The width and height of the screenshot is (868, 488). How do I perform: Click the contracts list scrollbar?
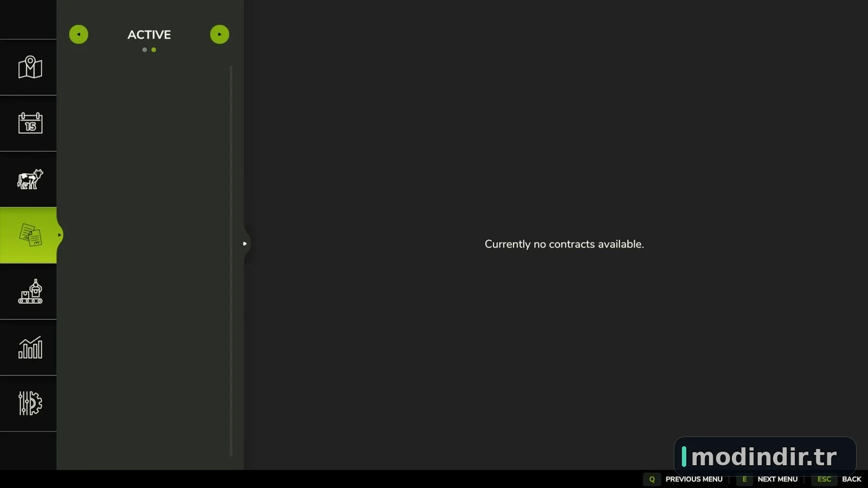[x=231, y=260]
